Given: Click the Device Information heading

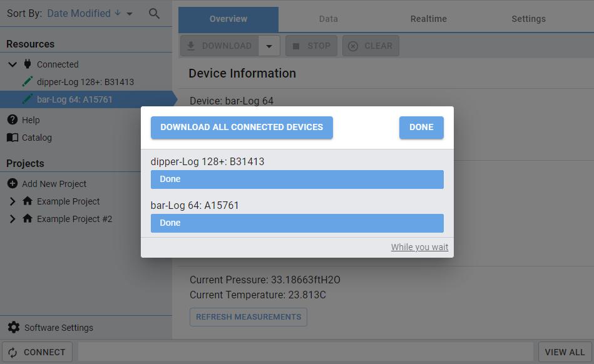Looking at the screenshot, I should (x=242, y=73).
